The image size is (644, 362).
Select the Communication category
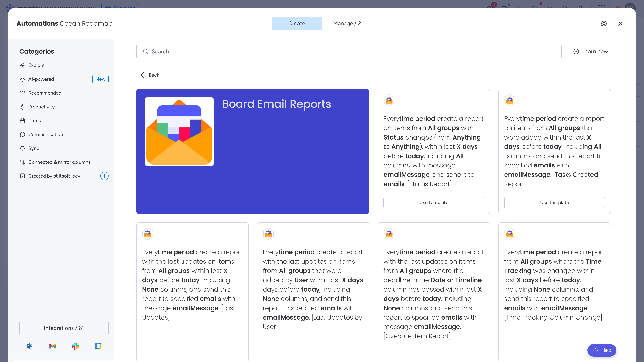(x=45, y=134)
